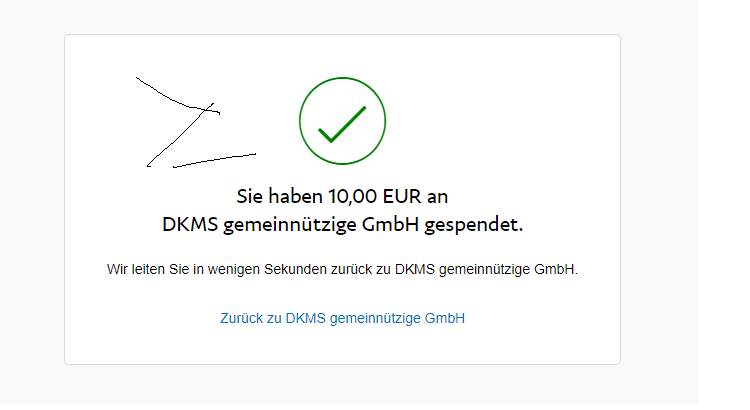Click the word EUR in the heading
Screen dimensions: 750x410
pos(402,196)
